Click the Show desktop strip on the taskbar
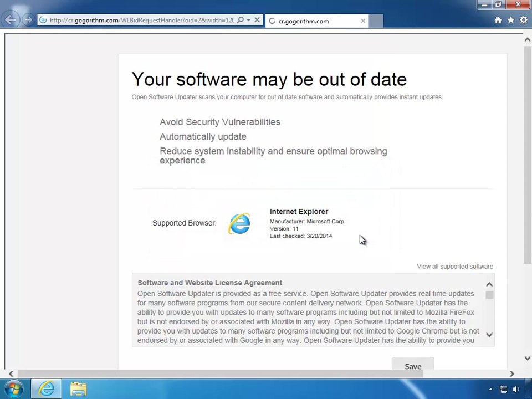The image size is (532, 399). pyautogui.click(x=528, y=389)
